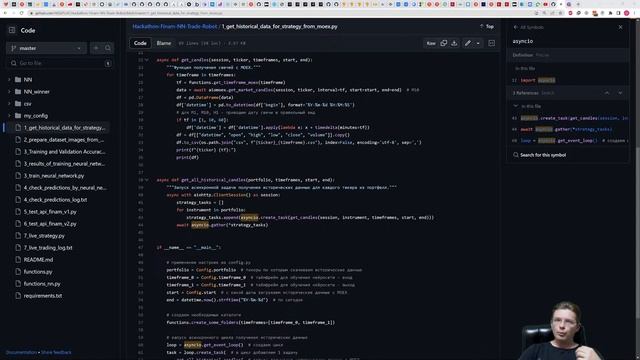640x360 pixels.
Task: Jump to next reference arrow
Action: click(x=620, y=93)
